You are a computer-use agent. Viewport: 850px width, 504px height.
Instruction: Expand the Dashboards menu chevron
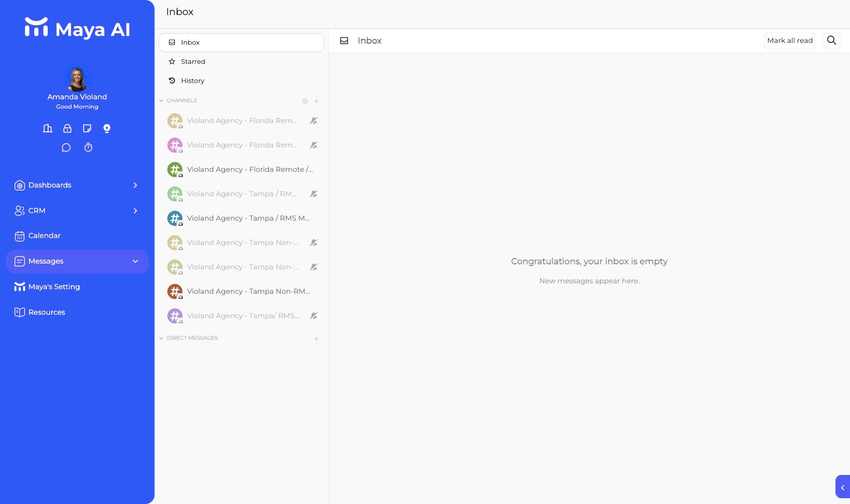(135, 185)
